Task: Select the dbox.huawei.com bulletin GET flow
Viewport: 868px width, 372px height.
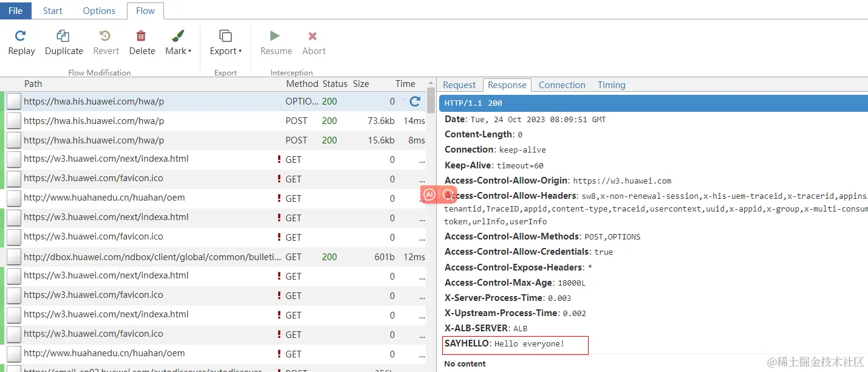Action: point(214,257)
